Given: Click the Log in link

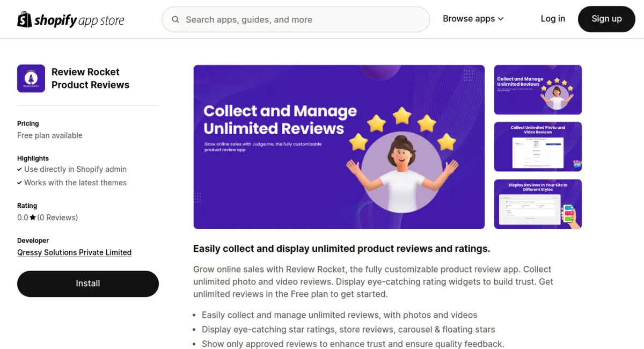Looking at the screenshot, I should coord(553,18).
